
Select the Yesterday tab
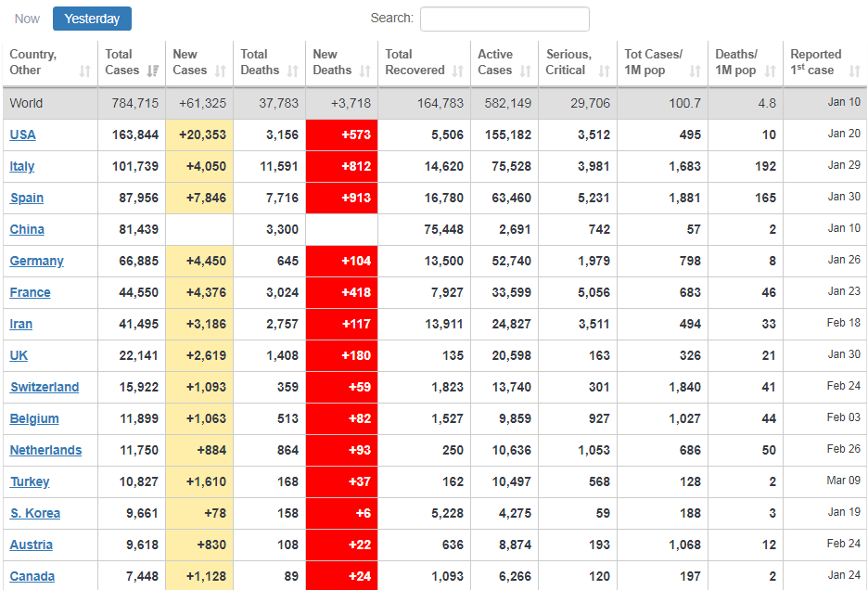[x=92, y=19]
